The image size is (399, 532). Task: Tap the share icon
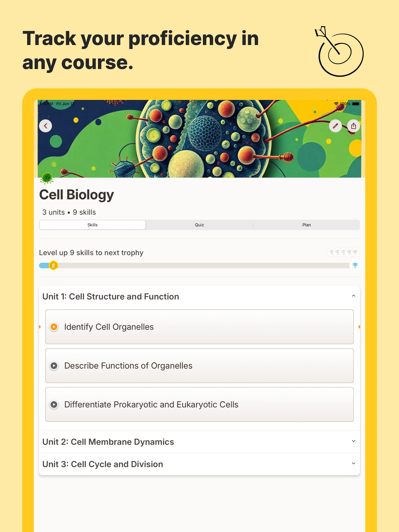[x=353, y=126]
